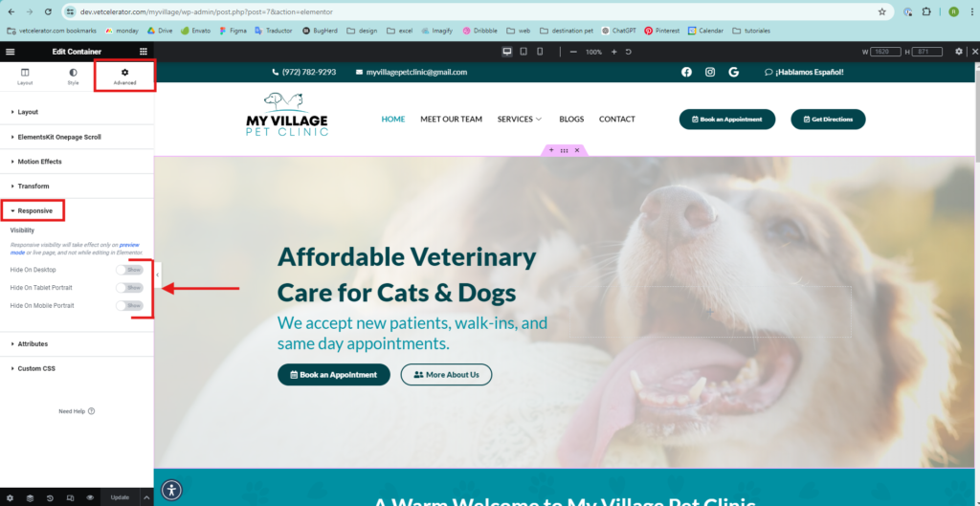This screenshot has height=506, width=980.
Task: Open the widgets grid icon
Action: click(144, 52)
